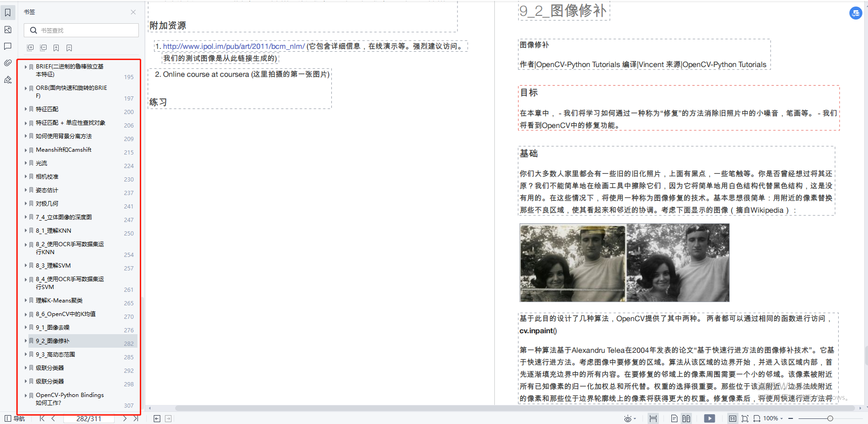The height and width of the screenshot is (424, 868).
Task: Select the 姿态估计 bookmark
Action: click(x=47, y=190)
